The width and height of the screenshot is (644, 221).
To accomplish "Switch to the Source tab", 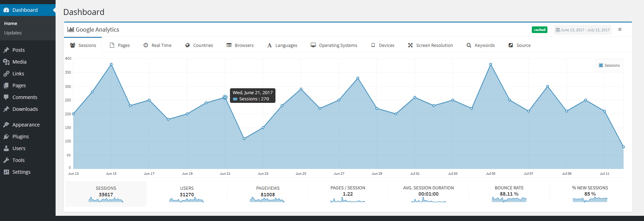I will 520,45.
